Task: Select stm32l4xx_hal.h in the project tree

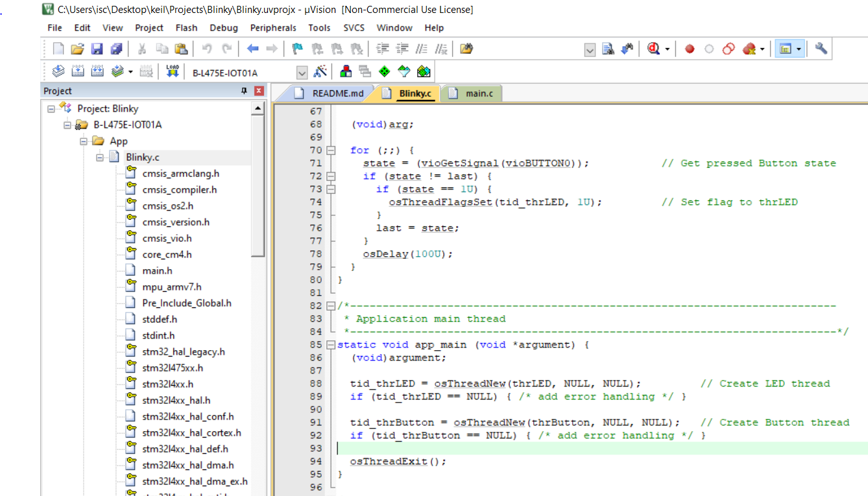Action: coord(176,401)
